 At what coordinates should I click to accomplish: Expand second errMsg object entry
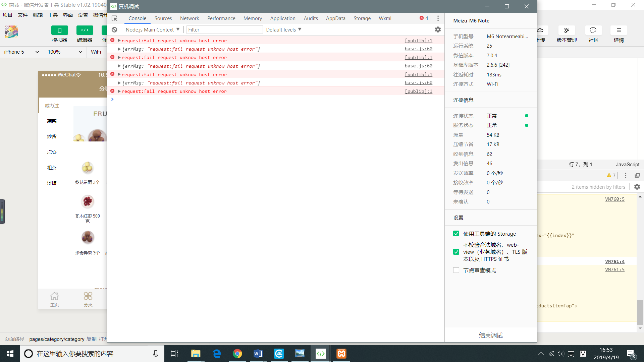pos(119,66)
